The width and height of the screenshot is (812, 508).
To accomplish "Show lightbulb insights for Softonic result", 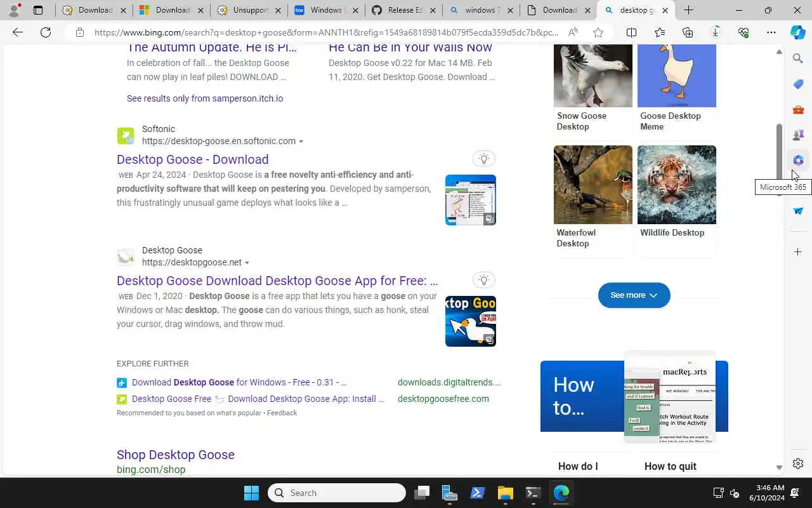I will (x=484, y=159).
